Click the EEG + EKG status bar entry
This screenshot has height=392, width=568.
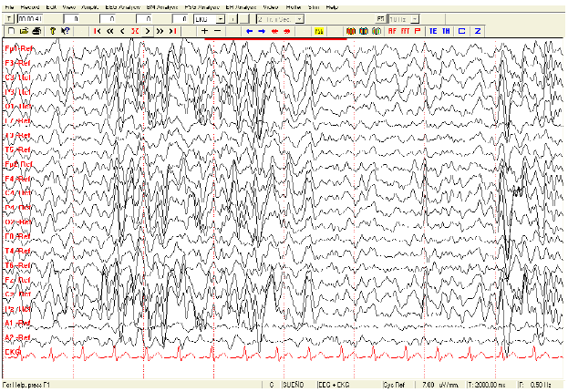pyautogui.click(x=334, y=385)
